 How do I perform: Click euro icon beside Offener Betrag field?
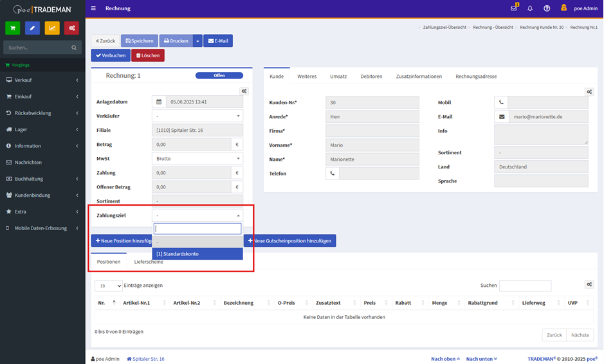tap(237, 187)
